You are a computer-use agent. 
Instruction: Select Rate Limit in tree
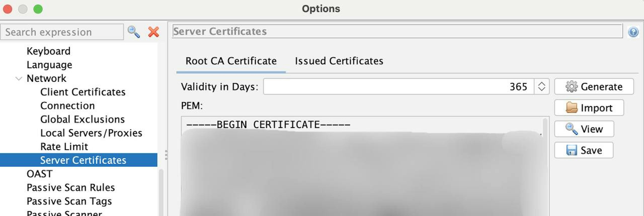[64, 147]
